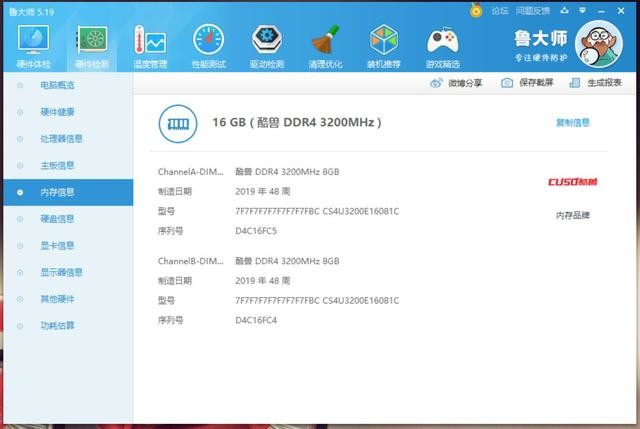The image size is (640, 429).
Task: Open the 问题反馈 feedback link
Action: (533, 11)
